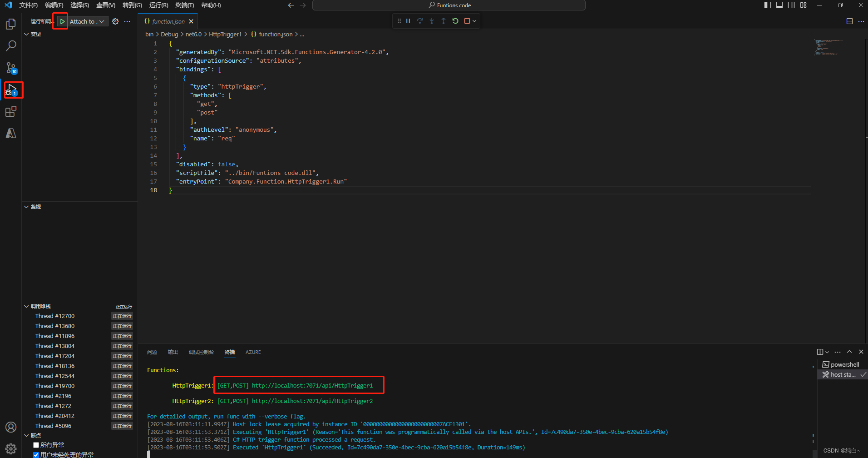The height and width of the screenshot is (458, 868).
Task: Open the 运行 menu
Action: 158,5
